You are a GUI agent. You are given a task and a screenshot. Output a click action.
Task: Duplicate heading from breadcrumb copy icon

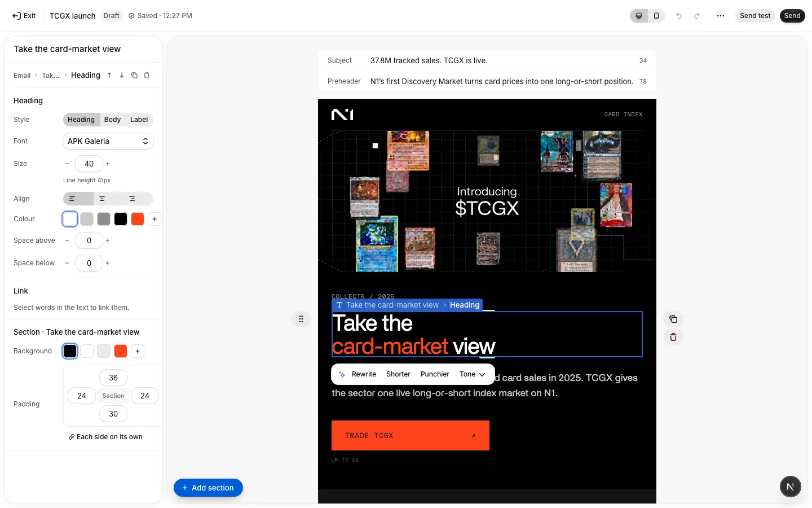[x=134, y=75]
